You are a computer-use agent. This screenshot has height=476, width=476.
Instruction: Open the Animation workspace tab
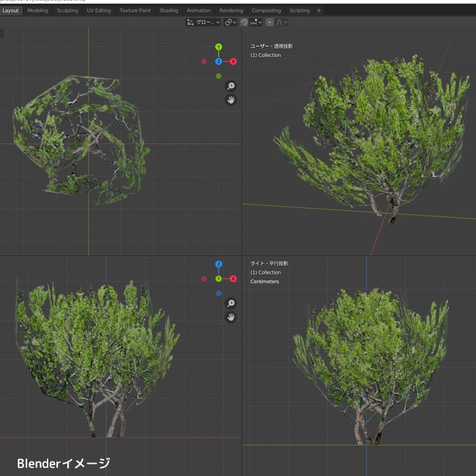(x=199, y=10)
